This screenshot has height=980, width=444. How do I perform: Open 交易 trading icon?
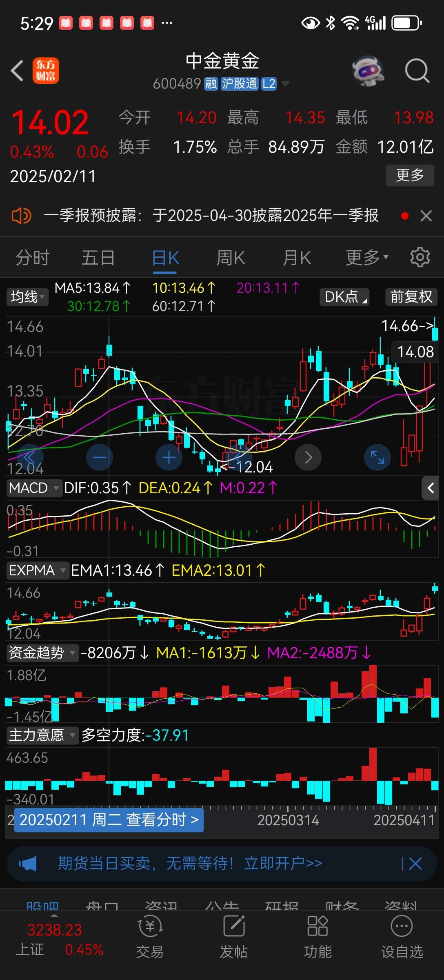pyautogui.click(x=150, y=937)
